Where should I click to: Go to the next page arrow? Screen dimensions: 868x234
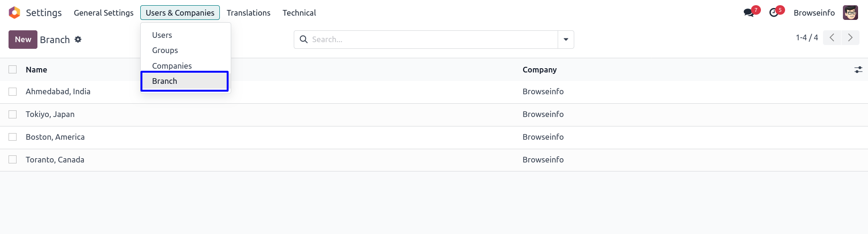[x=850, y=37]
